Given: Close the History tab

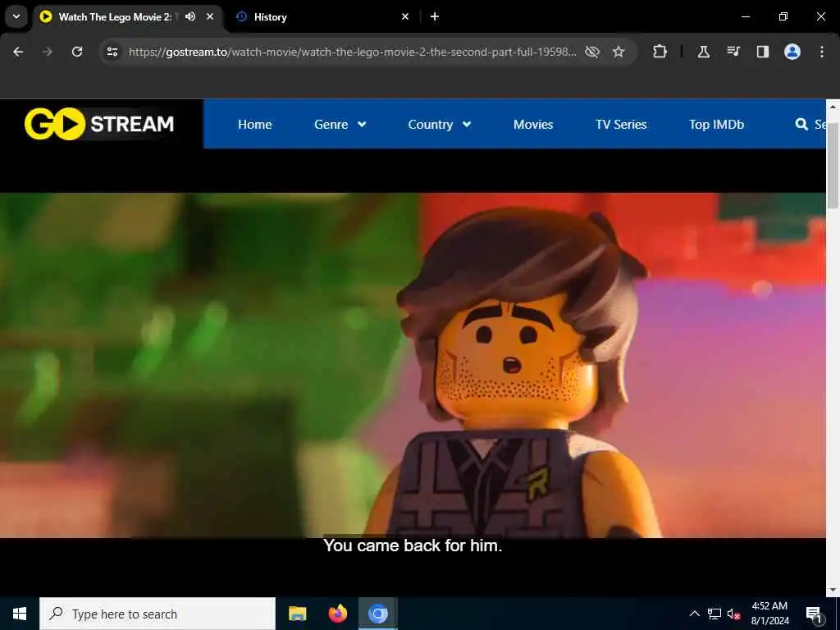Looking at the screenshot, I should tap(405, 16).
